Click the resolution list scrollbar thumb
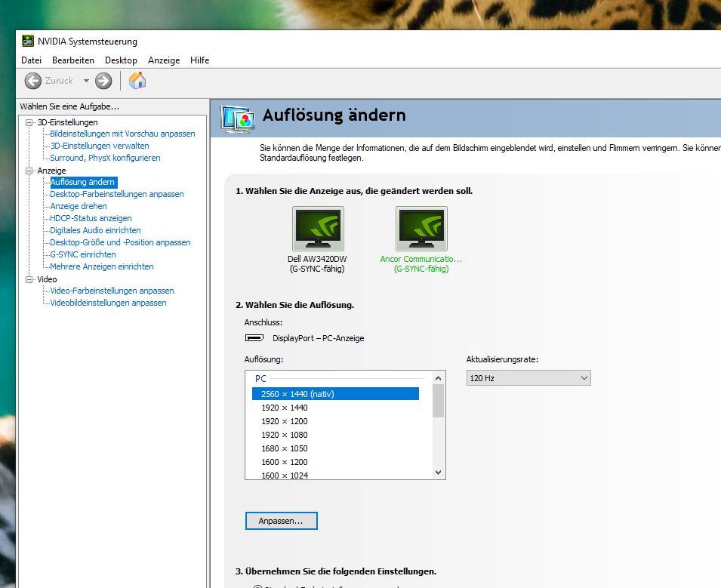 tap(438, 401)
